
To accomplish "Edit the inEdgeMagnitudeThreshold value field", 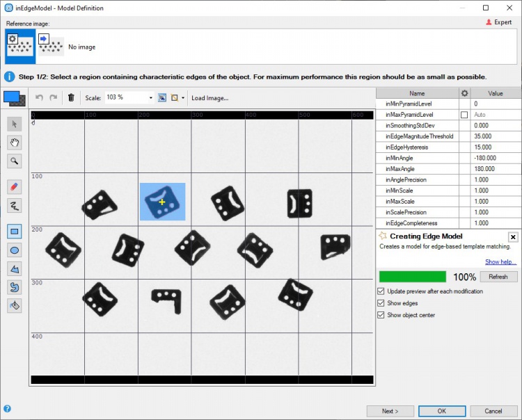I will (496, 136).
